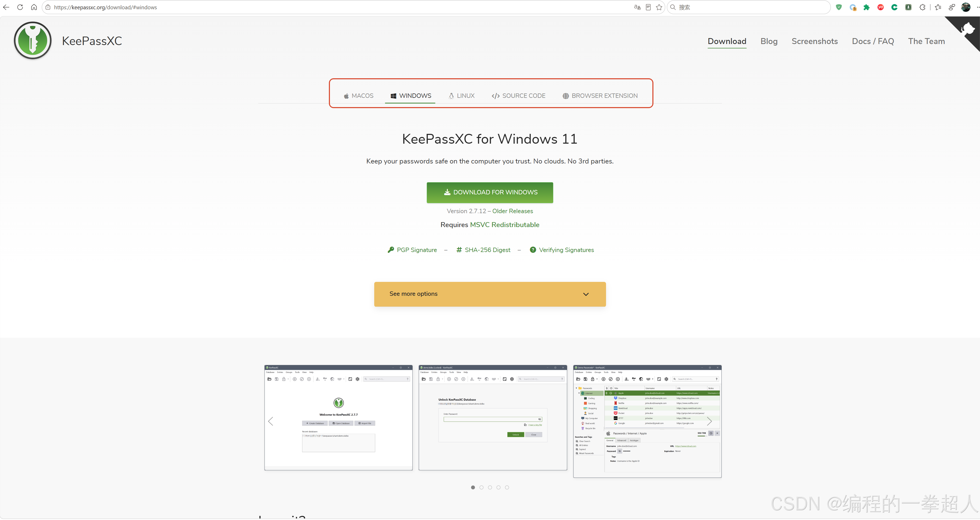This screenshot has height=520, width=980.
Task: Click the browser profile avatar
Action: [x=966, y=7]
